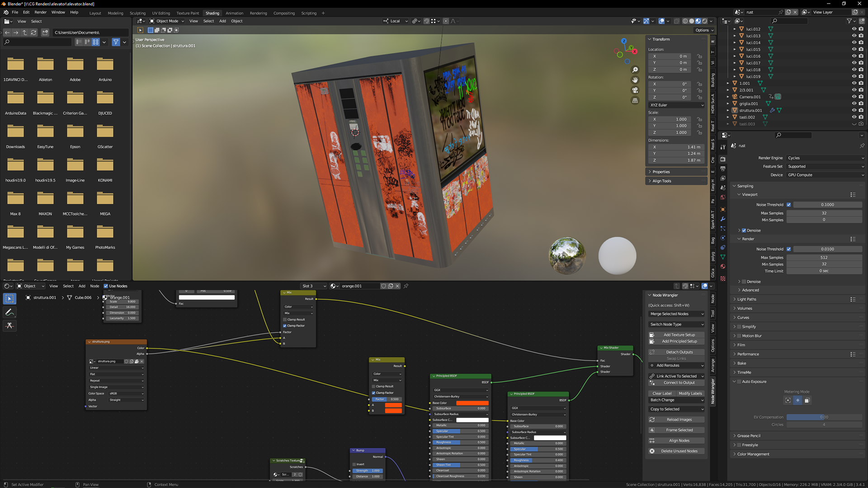Toggle perspective/orthographic grid icon
This screenshot has height=488, width=868.
pos(635,101)
